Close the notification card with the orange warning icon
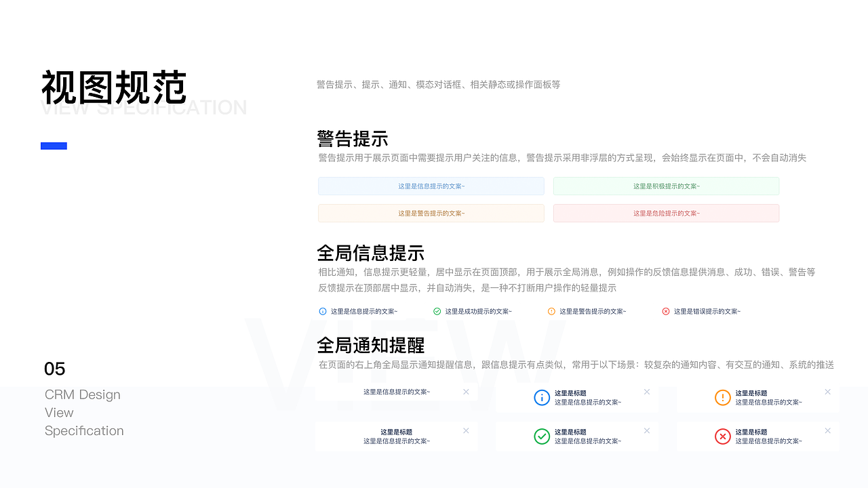868x488 pixels. point(828,392)
